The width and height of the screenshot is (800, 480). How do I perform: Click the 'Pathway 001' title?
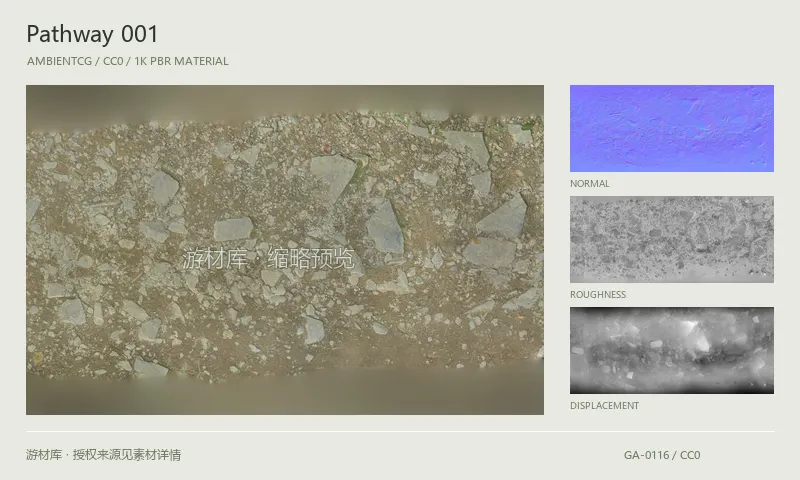pyautogui.click(x=92, y=34)
